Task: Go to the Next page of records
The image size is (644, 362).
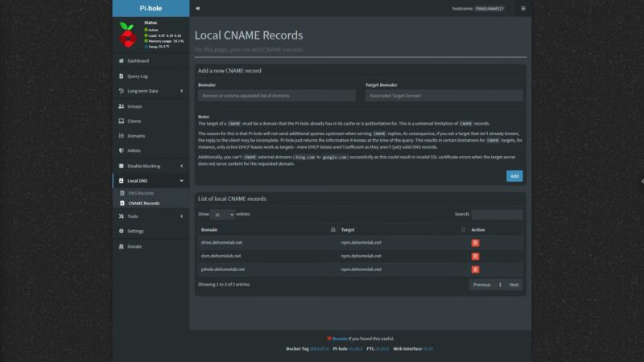Action: pos(514,285)
